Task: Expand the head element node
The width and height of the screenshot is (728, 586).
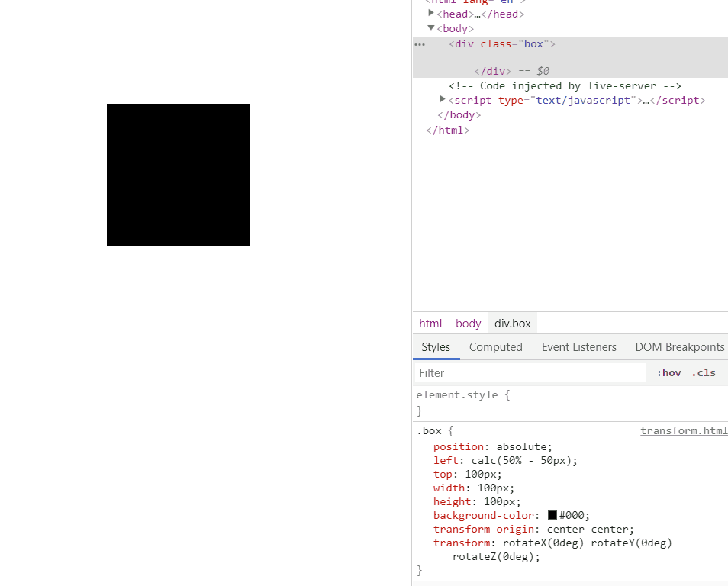Action: pos(431,14)
